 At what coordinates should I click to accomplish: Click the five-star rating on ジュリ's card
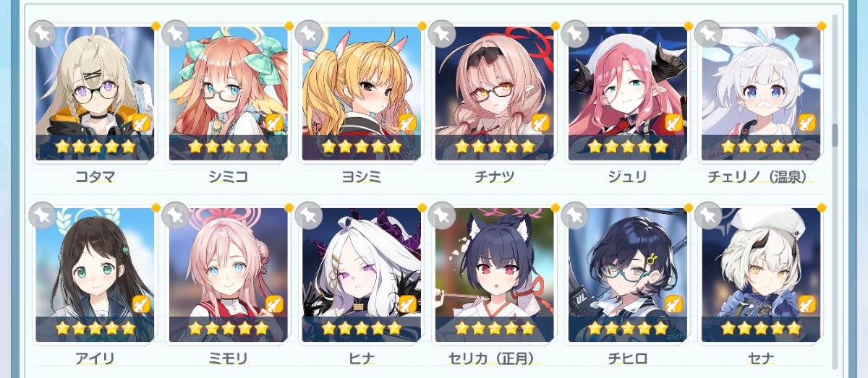[x=627, y=147]
